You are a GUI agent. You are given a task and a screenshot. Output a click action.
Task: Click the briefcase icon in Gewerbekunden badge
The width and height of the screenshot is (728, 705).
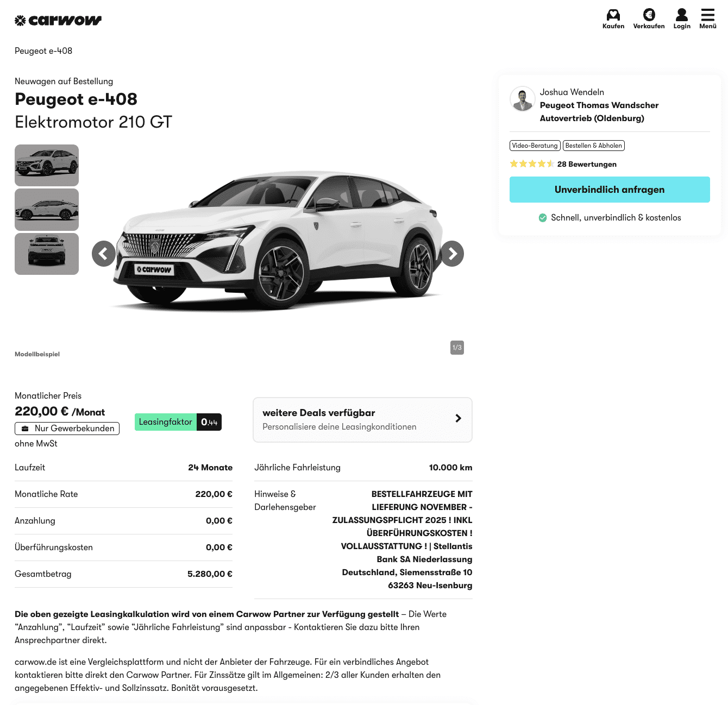pyautogui.click(x=25, y=429)
